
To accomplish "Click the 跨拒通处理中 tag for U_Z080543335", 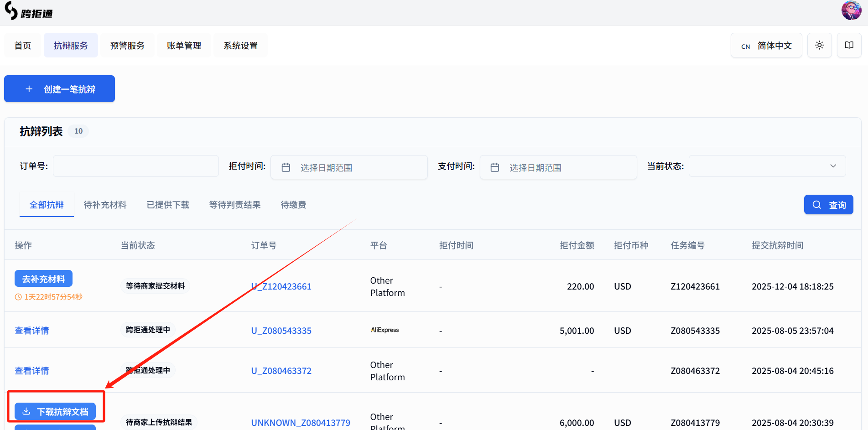I will 148,330.
